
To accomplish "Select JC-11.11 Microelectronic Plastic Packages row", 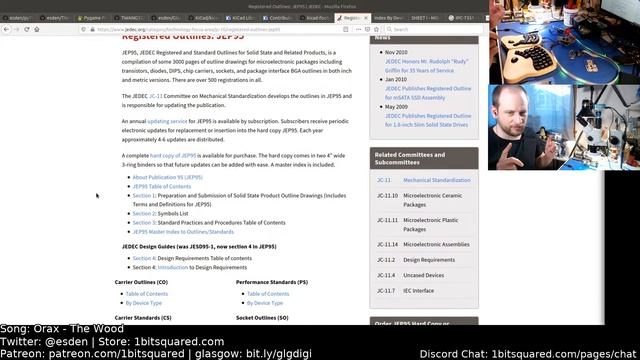I will click(424, 224).
